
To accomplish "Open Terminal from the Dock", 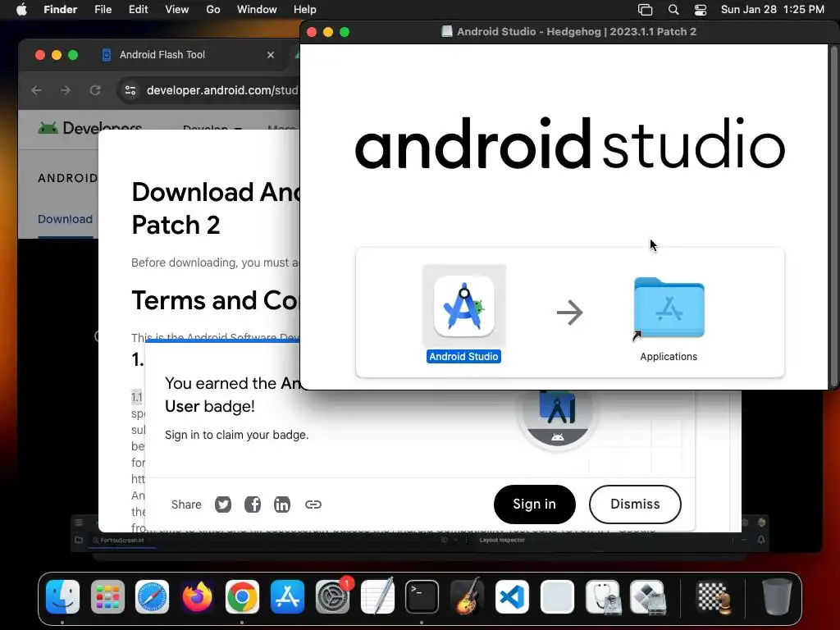I will [422, 597].
